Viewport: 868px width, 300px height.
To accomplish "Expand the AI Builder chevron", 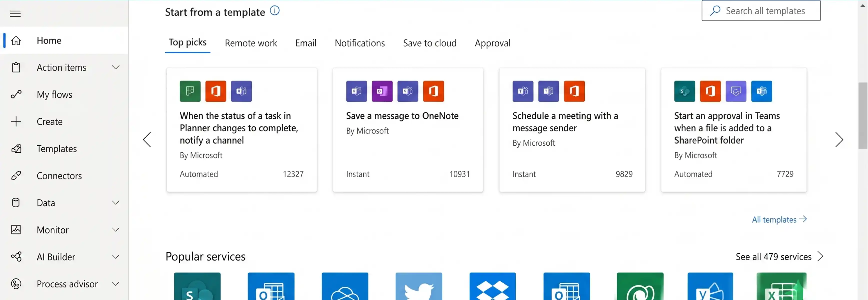I will [x=115, y=257].
